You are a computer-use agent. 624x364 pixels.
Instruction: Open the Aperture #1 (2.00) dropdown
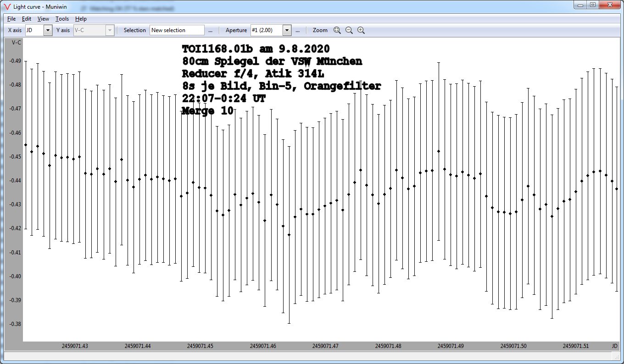287,30
